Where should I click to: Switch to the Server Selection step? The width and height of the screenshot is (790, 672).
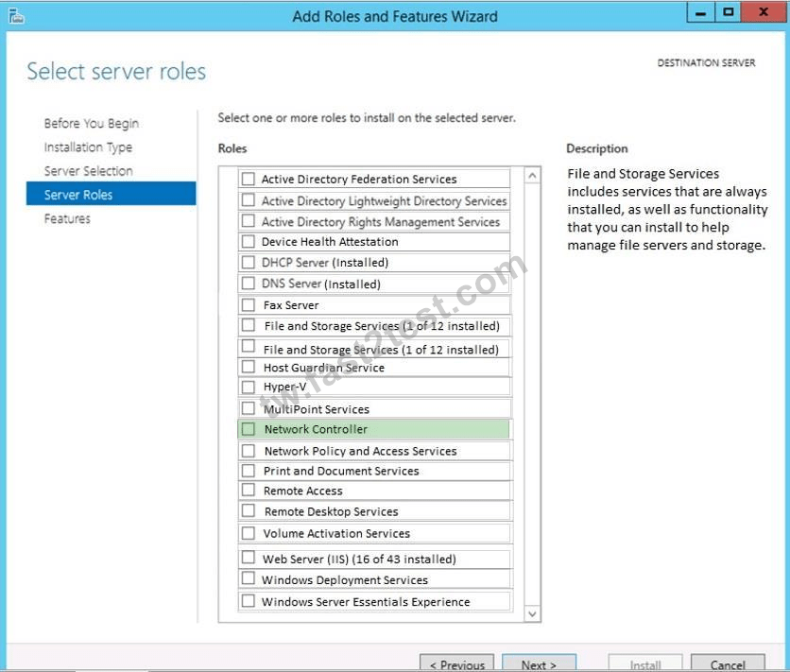point(88,171)
